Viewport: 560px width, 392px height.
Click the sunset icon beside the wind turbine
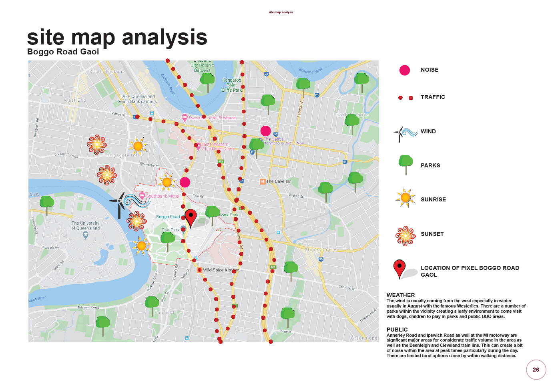(136, 221)
